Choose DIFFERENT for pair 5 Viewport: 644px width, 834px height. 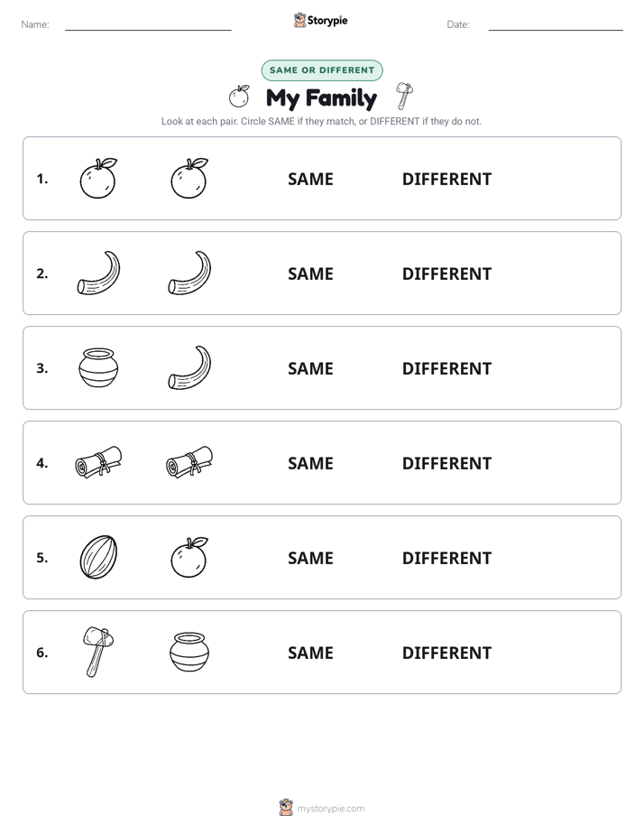tap(446, 558)
